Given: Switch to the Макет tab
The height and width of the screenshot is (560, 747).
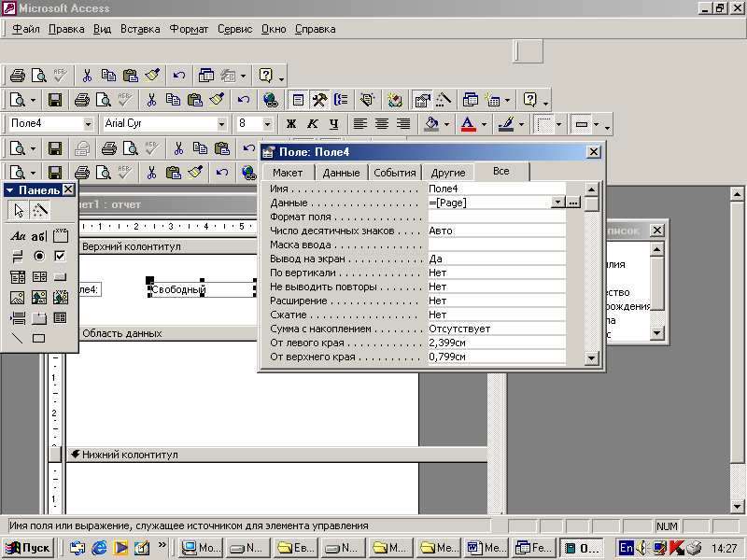Looking at the screenshot, I should click(x=288, y=173).
